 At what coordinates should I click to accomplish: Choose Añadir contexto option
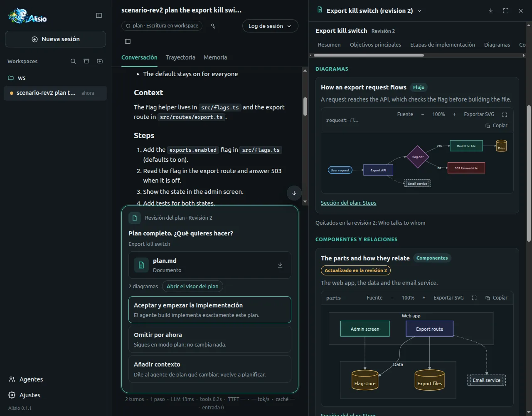tap(210, 369)
